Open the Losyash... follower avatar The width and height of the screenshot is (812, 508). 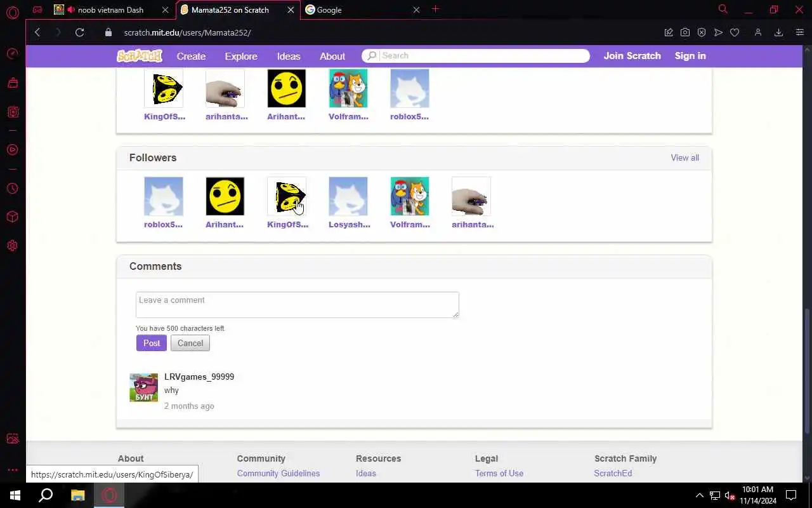pyautogui.click(x=348, y=196)
